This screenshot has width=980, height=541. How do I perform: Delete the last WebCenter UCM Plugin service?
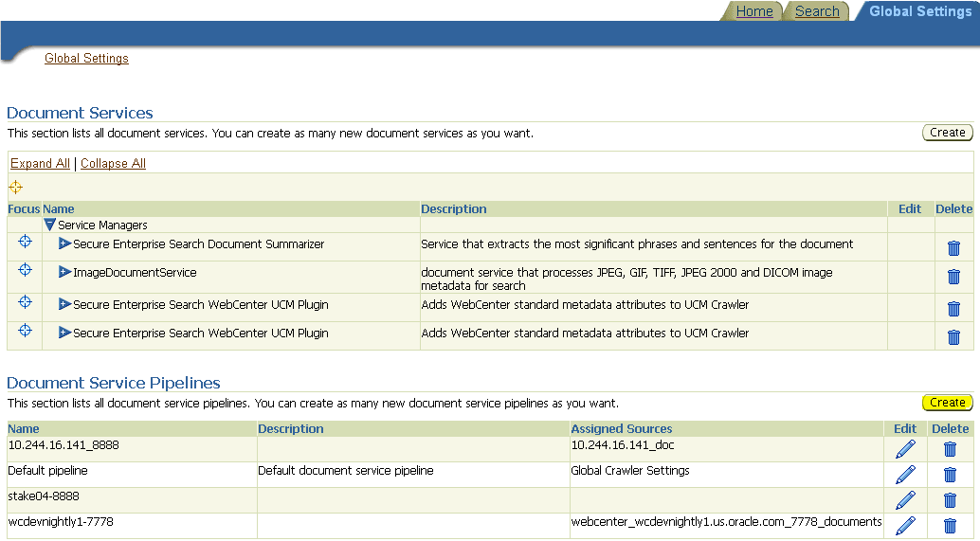point(953,336)
